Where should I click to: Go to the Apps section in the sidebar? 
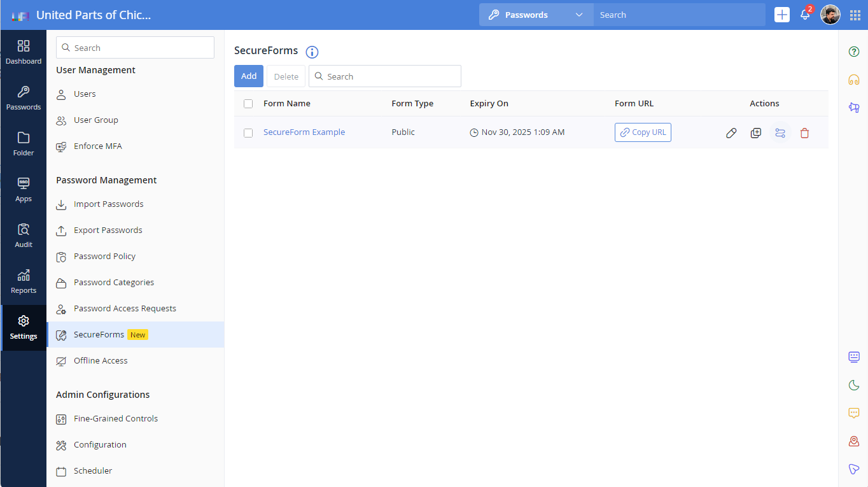click(x=24, y=190)
